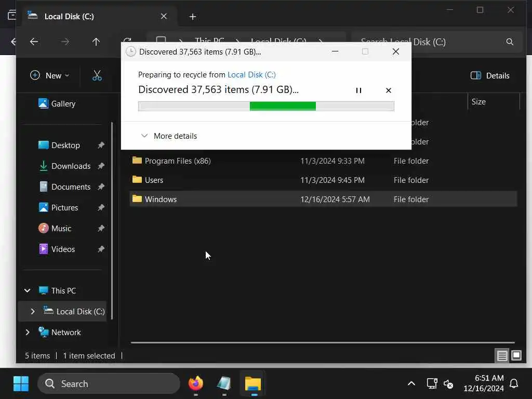The width and height of the screenshot is (532, 399).
Task: Pause the recycle operation
Action: 358,90
